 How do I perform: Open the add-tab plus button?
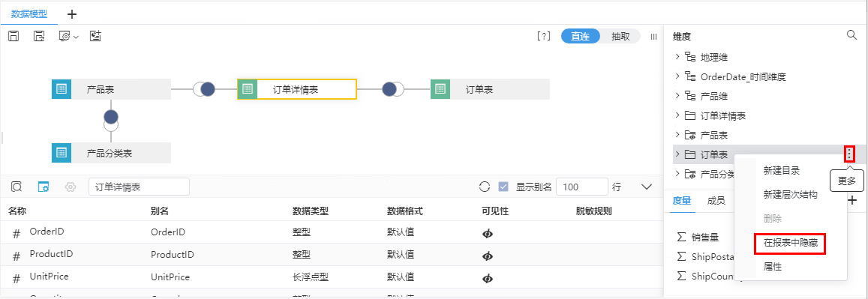72,13
